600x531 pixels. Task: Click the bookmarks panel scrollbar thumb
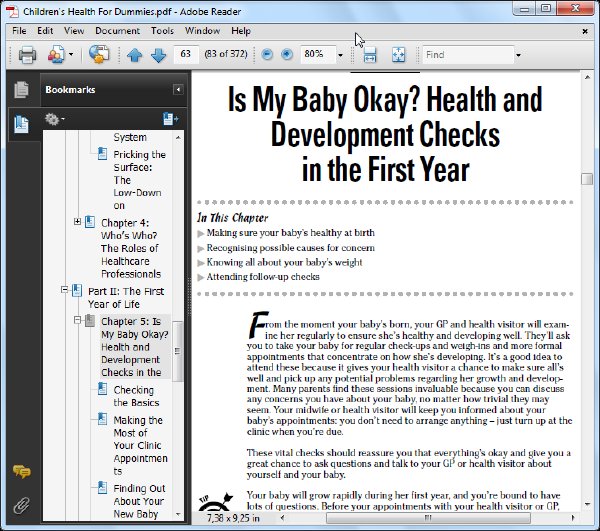pyautogui.click(x=177, y=351)
